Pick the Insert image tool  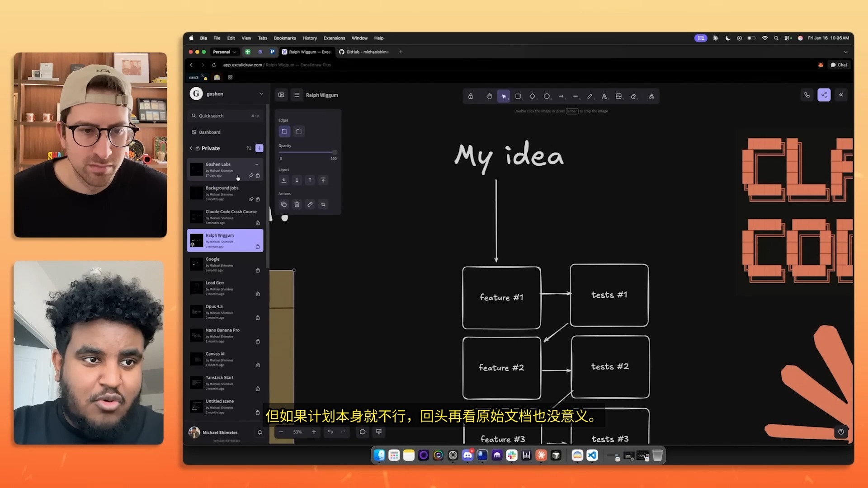pyautogui.click(x=618, y=96)
